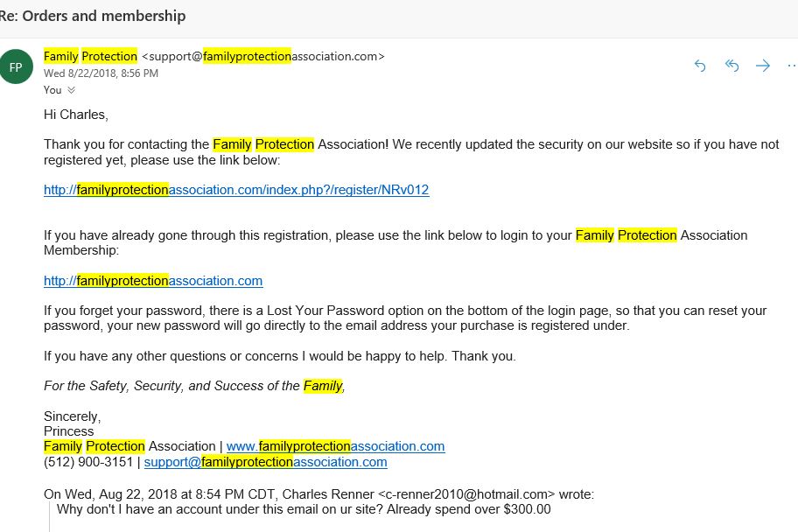Image resolution: width=798 pixels, height=532 pixels.
Task: Click the You recipient label
Action: [x=52, y=90]
